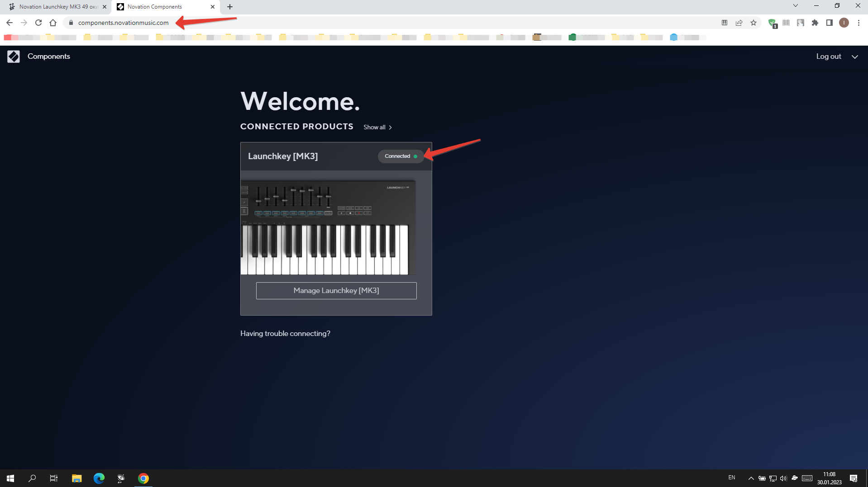Open the volume control
This screenshot has width=868, height=487.
coord(784,478)
